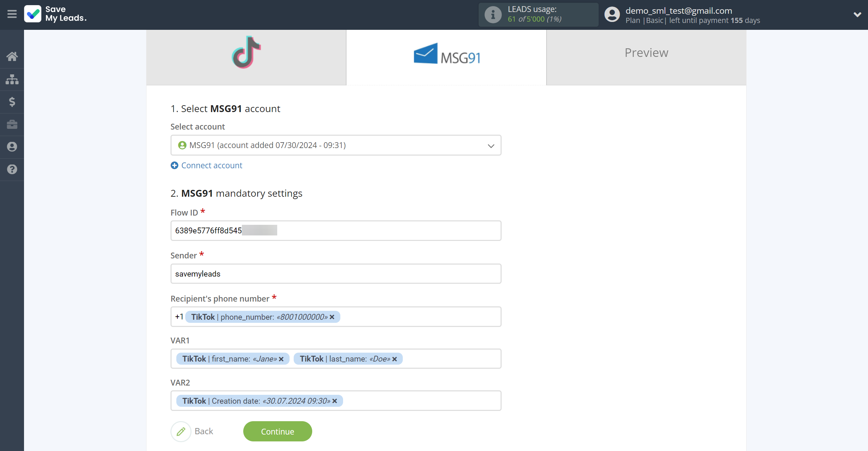Select the TikTok first_name tag

(233, 359)
